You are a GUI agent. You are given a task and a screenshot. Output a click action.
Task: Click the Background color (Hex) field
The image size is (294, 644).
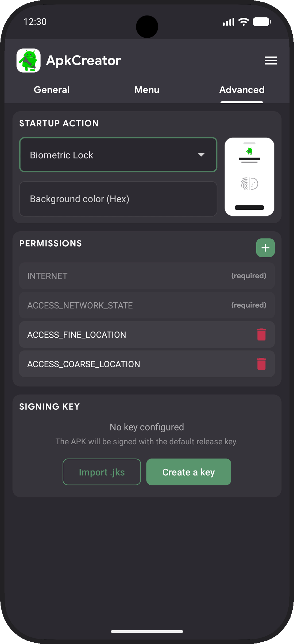pos(118,199)
